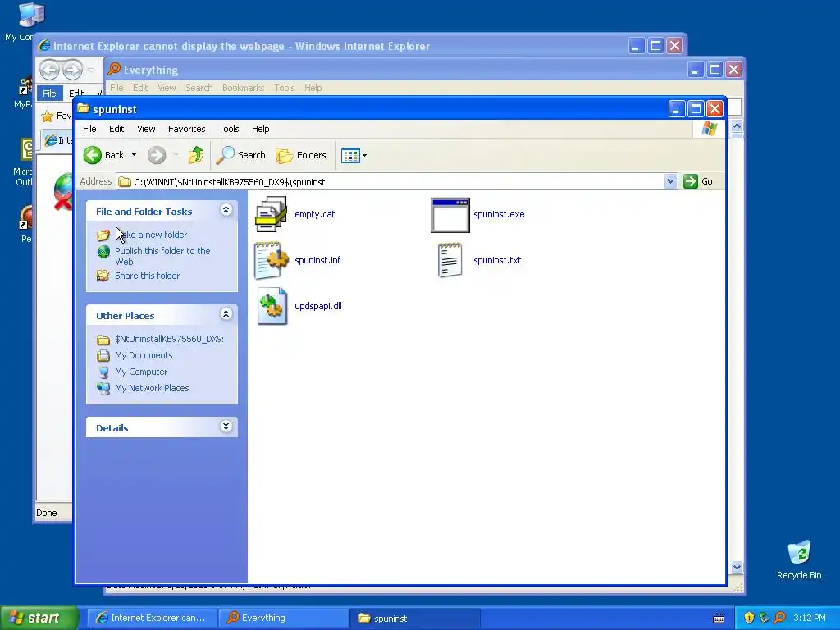The image size is (840, 630).
Task: Click the taskbar clock showing 3:12 PM
Action: click(x=810, y=619)
